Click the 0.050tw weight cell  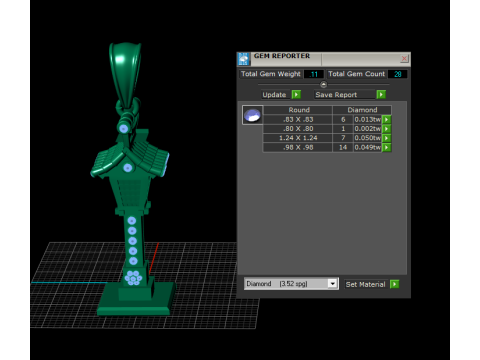tap(367, 138)
